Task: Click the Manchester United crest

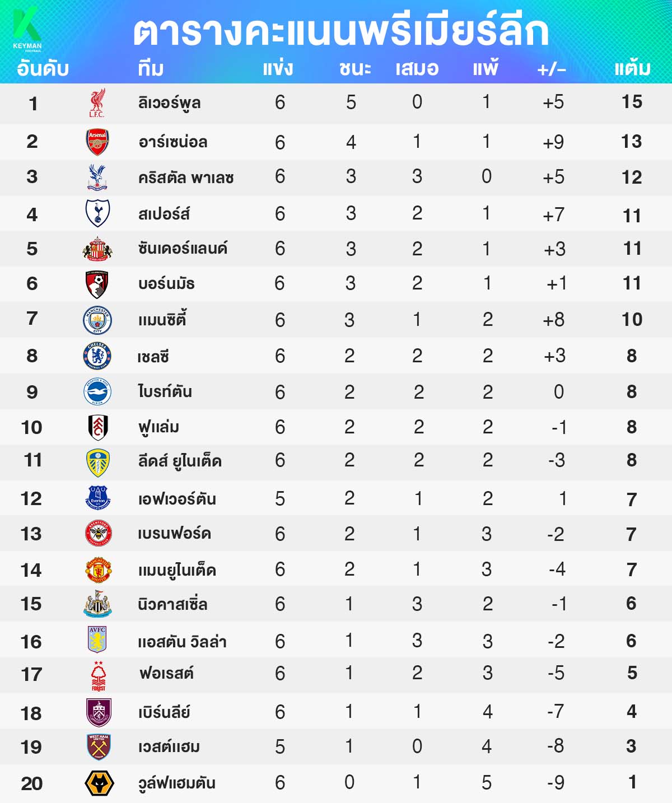Action: (98, 570)
